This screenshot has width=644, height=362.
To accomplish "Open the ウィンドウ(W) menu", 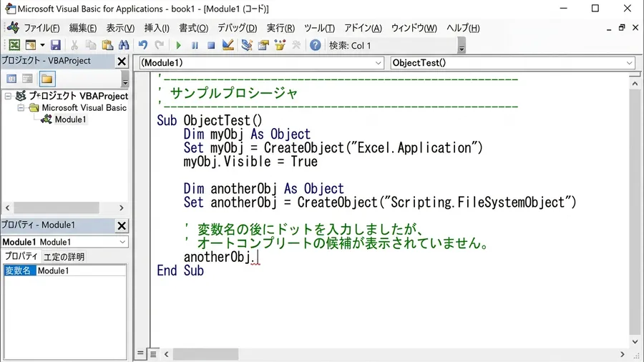I will 414,28.
